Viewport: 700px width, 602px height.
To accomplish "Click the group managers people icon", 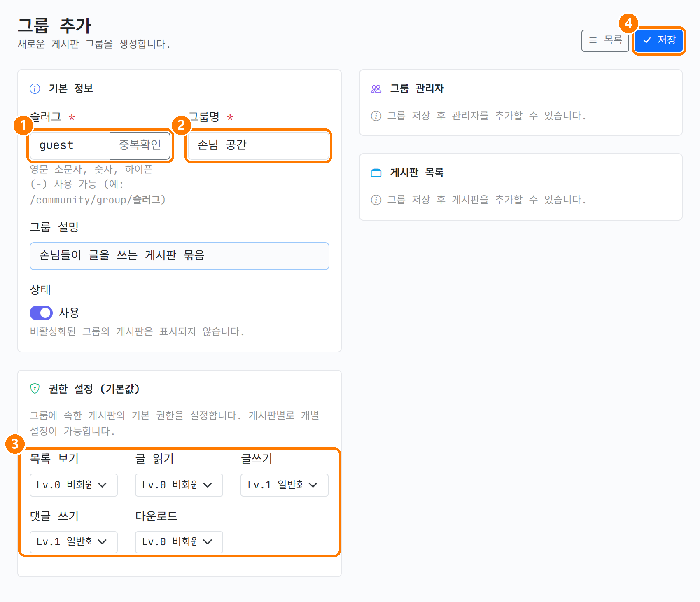I will [x=376, y=89].
